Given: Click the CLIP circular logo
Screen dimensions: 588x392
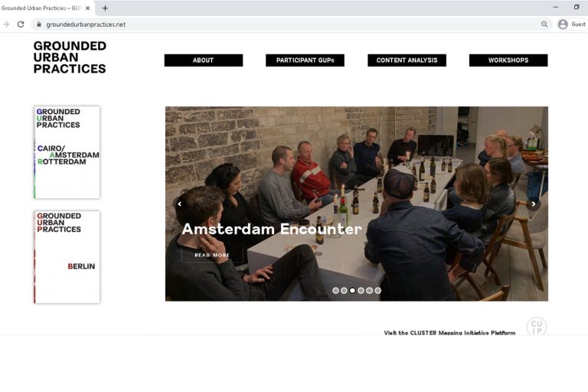Looking at the screenshot, I should 537,326.
